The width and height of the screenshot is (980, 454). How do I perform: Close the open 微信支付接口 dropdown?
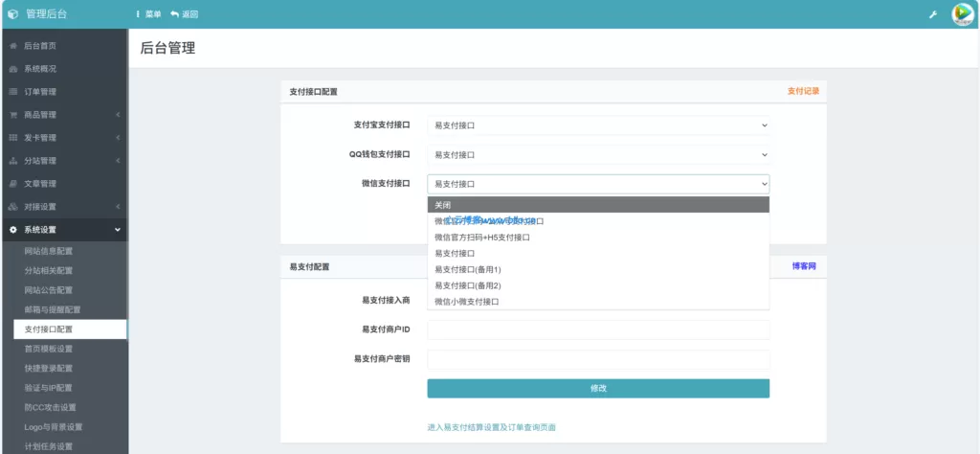[598, 184]
